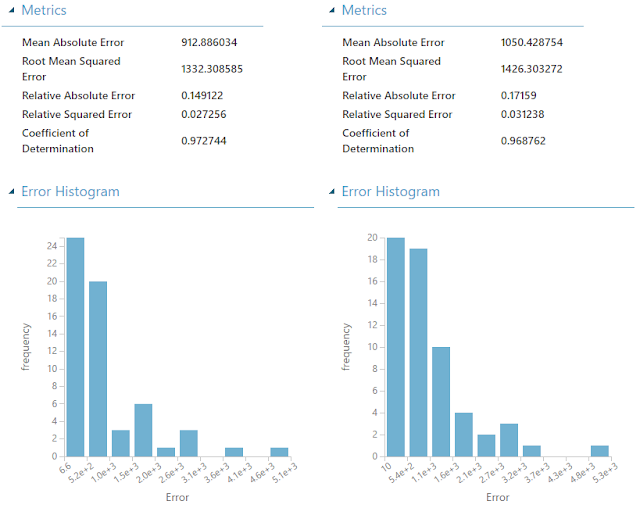Click the right histogram bar with frequency 4
Viewport: 640px width, 508px height.
tap(464, 435)
